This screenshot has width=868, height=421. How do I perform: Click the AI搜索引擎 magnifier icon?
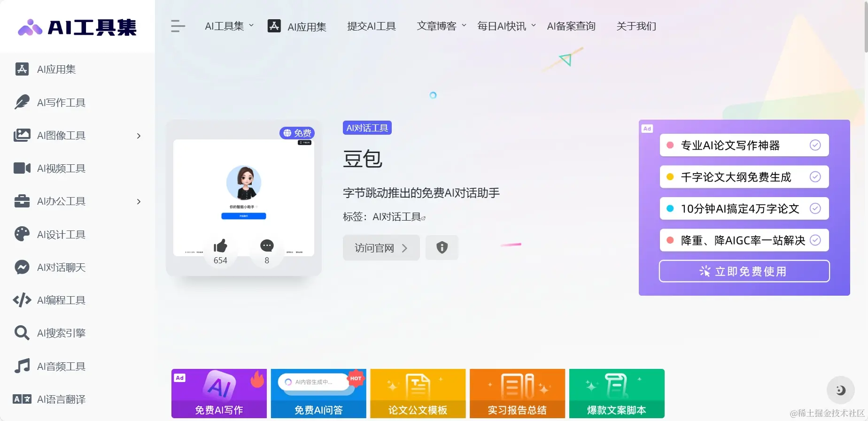(x=22, y=333)
